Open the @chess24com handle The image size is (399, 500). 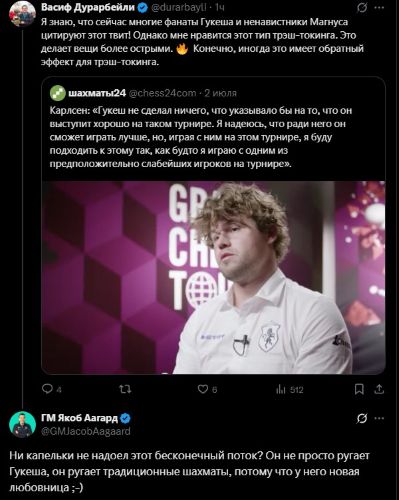(x=162, y=93)
